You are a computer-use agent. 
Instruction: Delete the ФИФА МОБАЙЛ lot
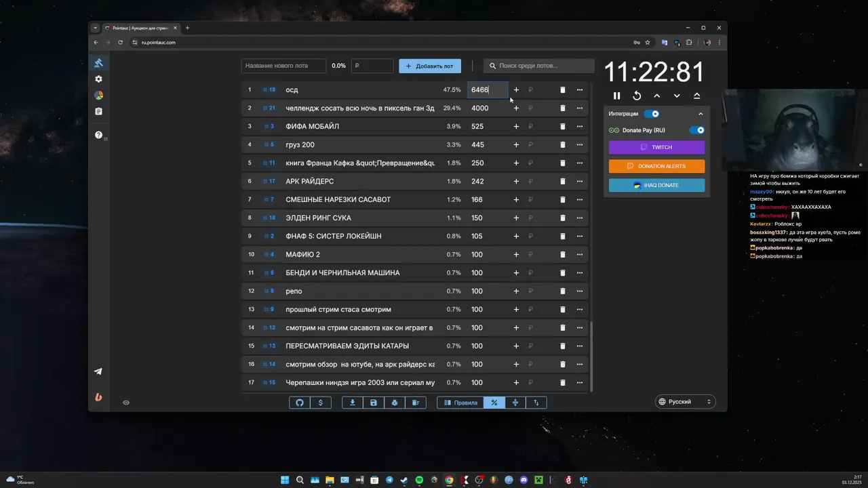coord(562,126)
